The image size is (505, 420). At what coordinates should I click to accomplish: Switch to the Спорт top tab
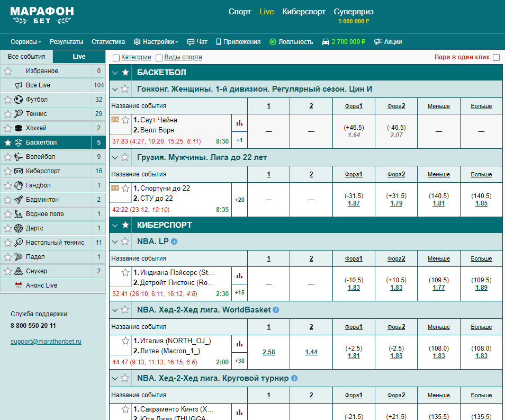click(x=240, y=12)
